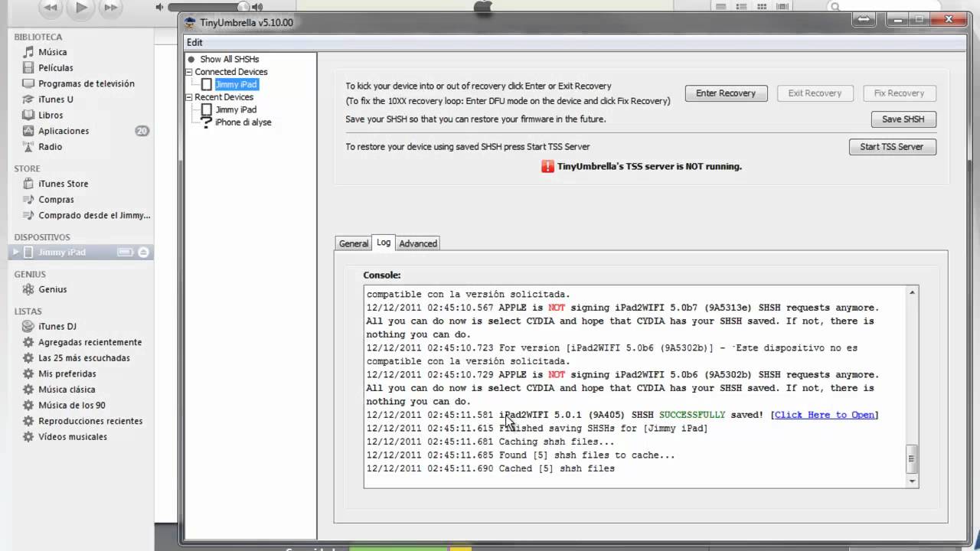The image size is (980, 551).
Task: Open Libros in the iTunes sidebar
Action: click(51, 115)
